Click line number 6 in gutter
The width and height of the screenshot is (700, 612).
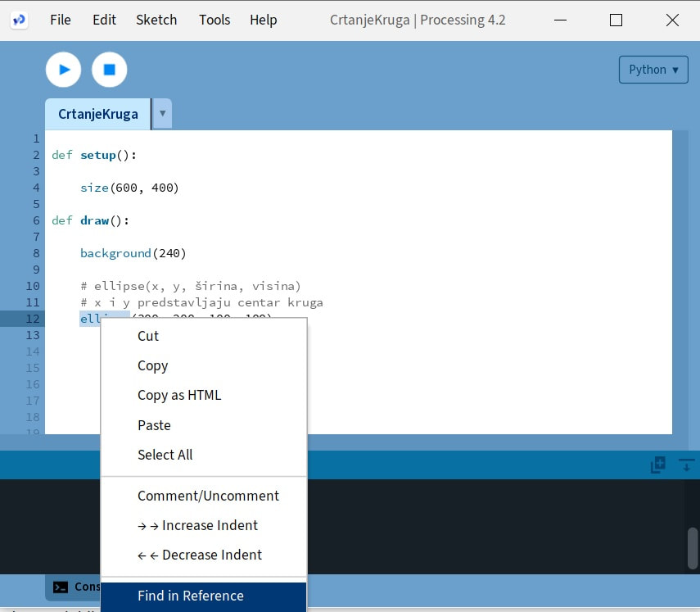(x=36, y=220)
